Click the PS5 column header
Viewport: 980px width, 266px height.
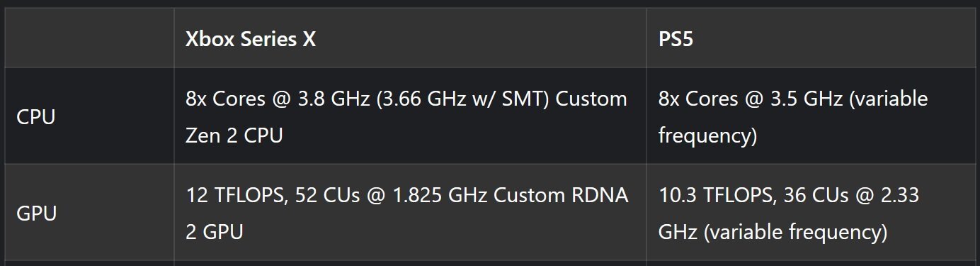(x=676, y=40)
